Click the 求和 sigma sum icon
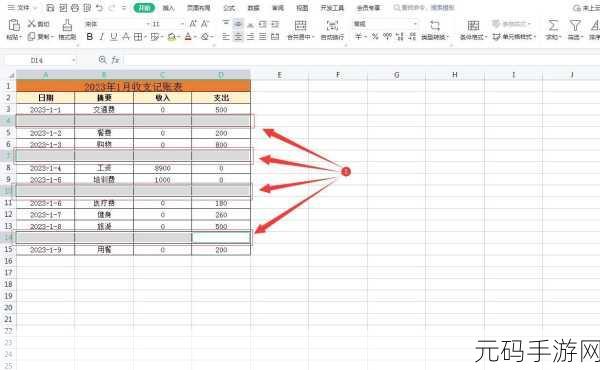The width and height of the screenshot is (600, 370). 553,25
